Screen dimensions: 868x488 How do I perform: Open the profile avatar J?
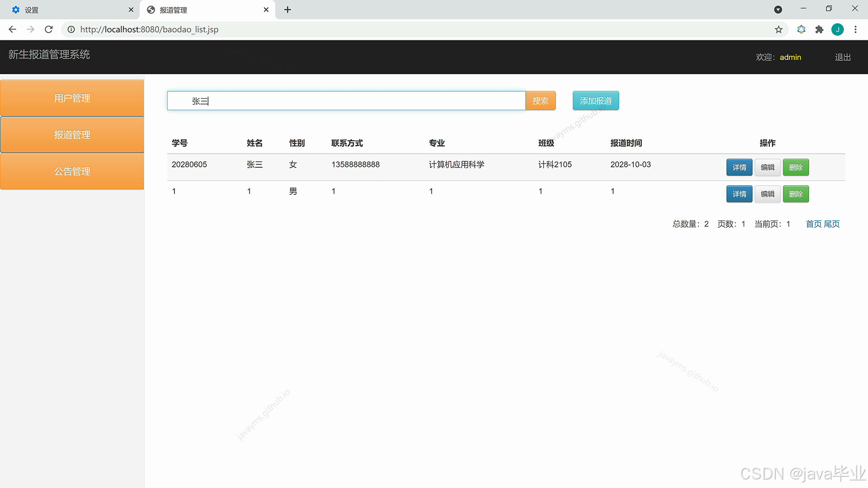tap(837, 29)
